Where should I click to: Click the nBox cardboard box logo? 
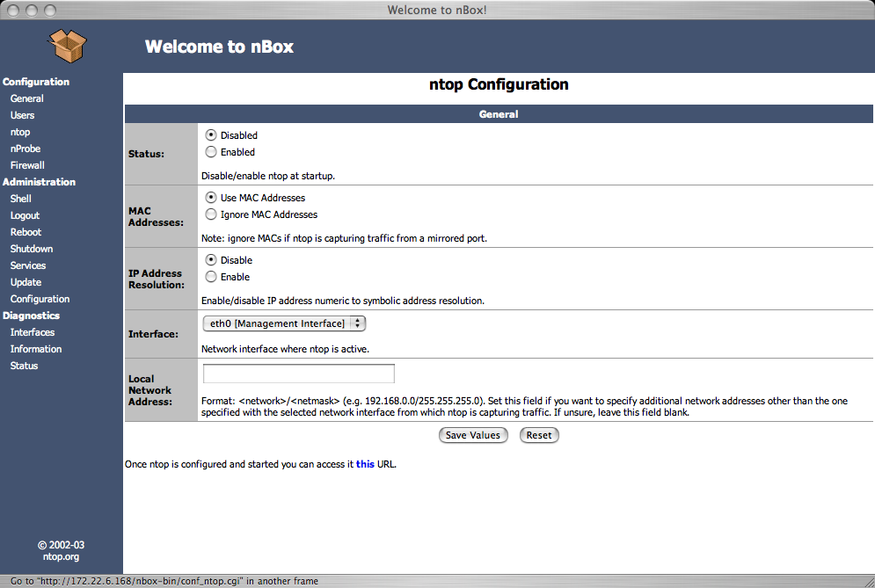(68, 46)
